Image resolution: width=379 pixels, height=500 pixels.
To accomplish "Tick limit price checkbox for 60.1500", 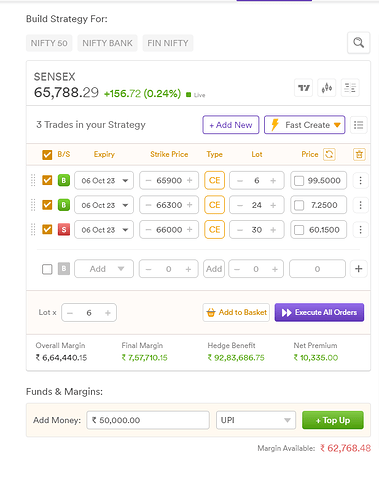I will (299, 230).
